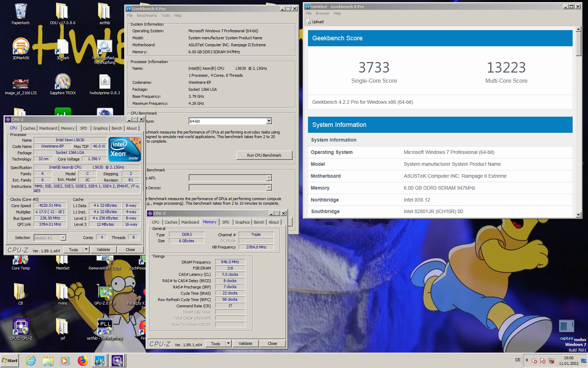Click the Single-Core Score 3733
Screen dimensions: 588x368
(374, 67)
